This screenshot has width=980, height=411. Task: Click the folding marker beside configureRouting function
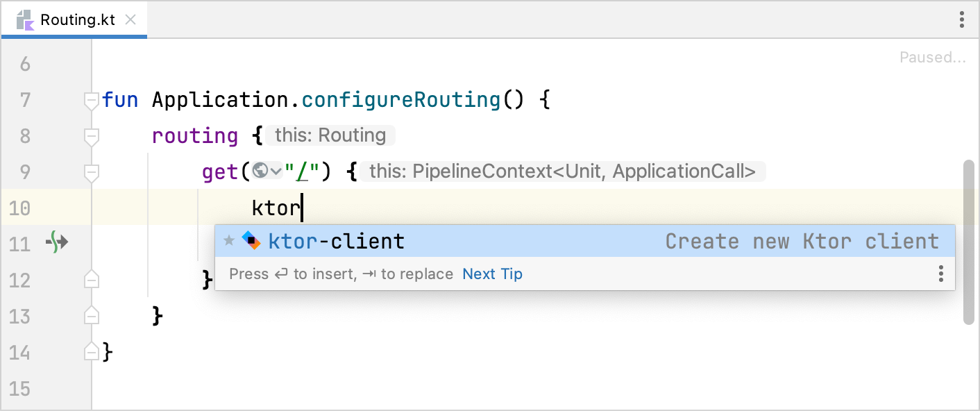pos(90,99)
